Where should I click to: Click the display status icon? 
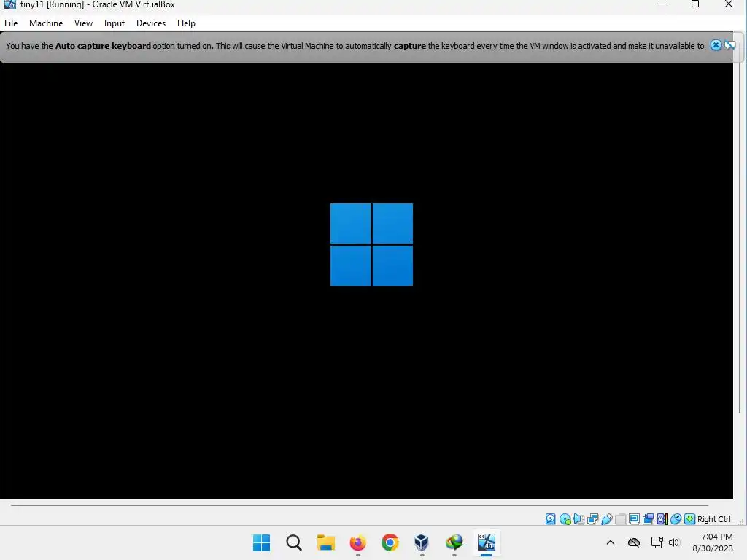(x=634, y=518)
